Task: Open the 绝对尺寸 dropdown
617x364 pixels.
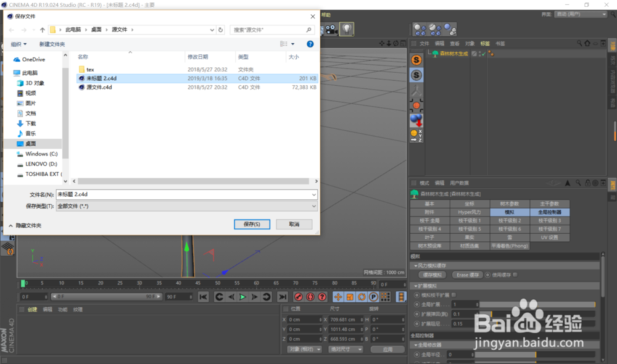Action: (x=346, y=349)
